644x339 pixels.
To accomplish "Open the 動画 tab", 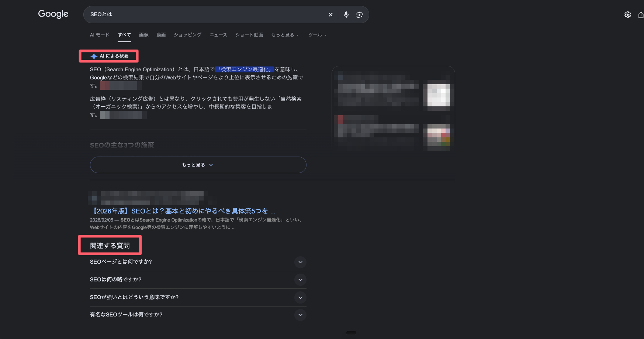I will point(161,35).
